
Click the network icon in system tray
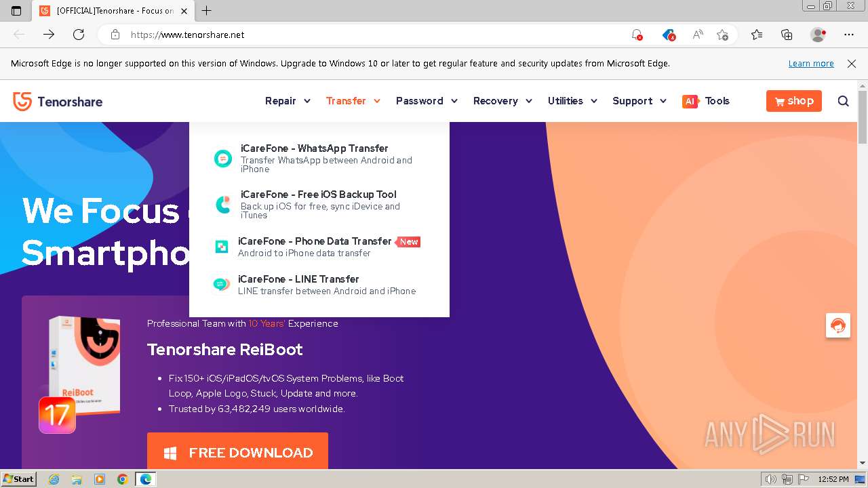click(787, 479)
